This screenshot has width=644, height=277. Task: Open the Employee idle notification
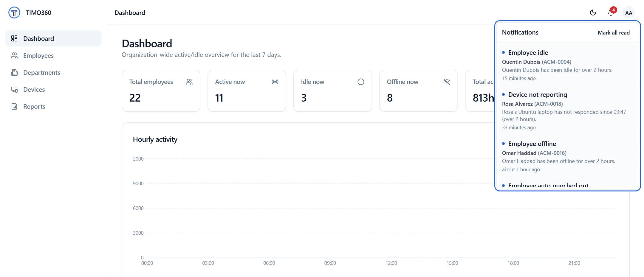(x=567, y=65)
